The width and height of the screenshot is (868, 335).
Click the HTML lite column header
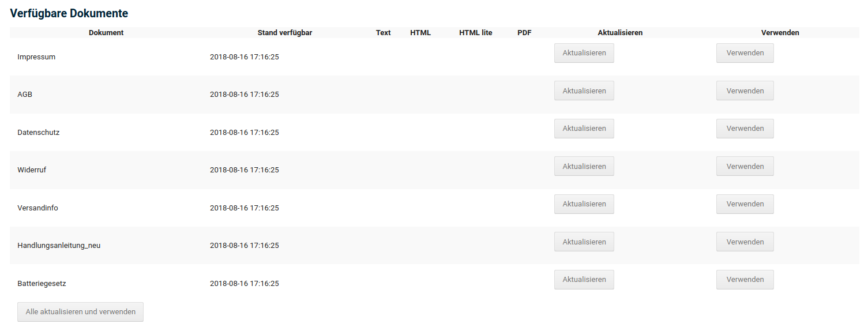475,33
